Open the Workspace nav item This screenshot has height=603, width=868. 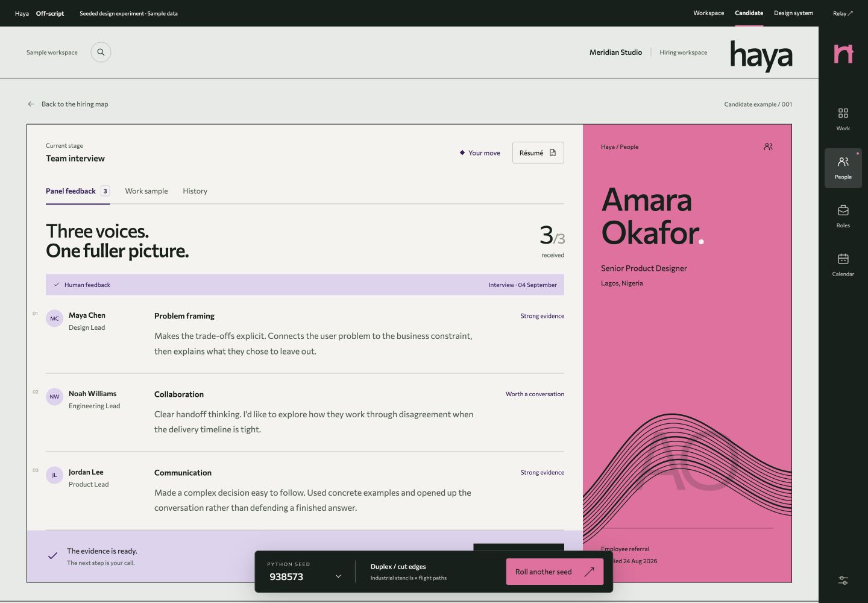pyautogui.click(x=708, y=13)
